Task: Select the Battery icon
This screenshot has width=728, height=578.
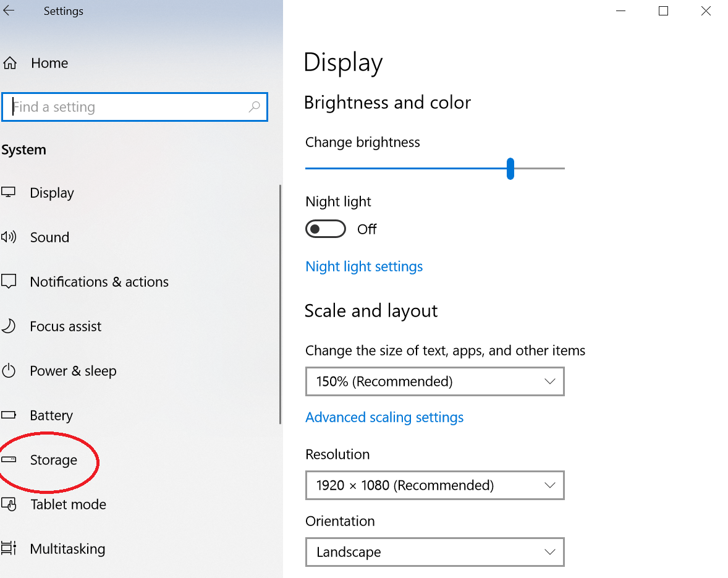Action: 9,415
